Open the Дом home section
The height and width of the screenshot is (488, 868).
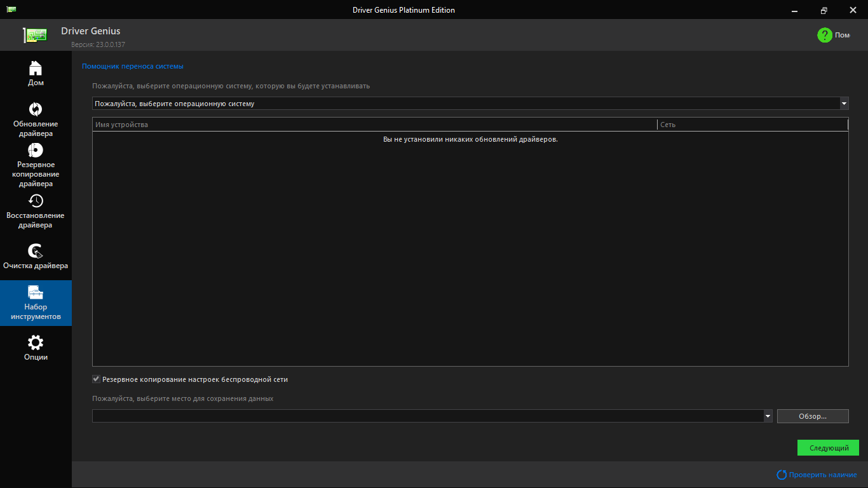point(36,74)
